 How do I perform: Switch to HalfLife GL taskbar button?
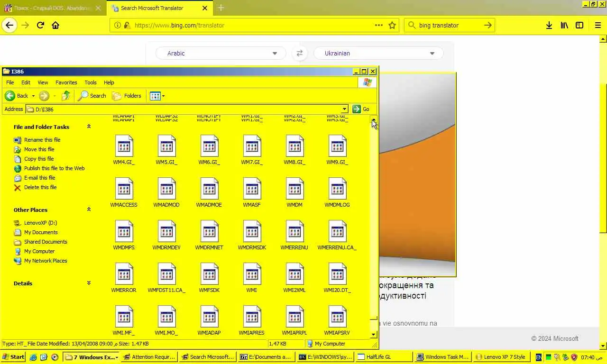tap(383, 357)
